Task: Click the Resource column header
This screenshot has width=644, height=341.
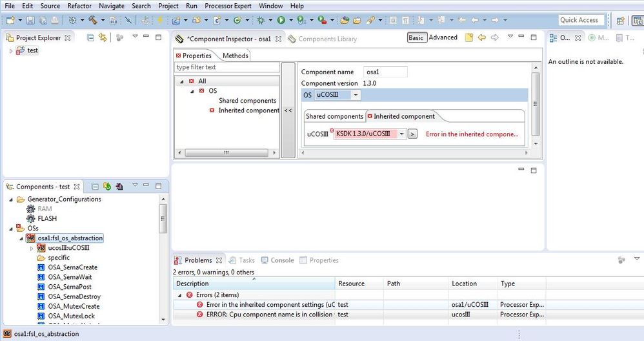Action: click(359, 284)
